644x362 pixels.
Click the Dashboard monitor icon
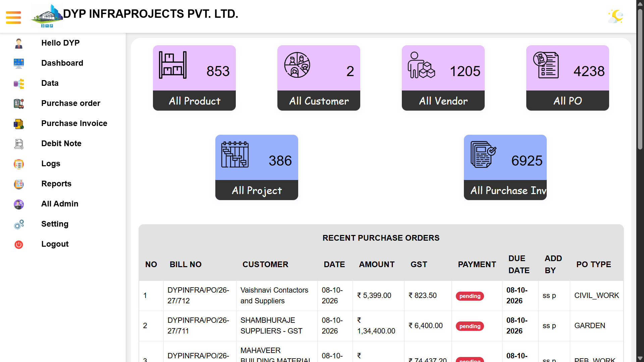coord(19,63)
